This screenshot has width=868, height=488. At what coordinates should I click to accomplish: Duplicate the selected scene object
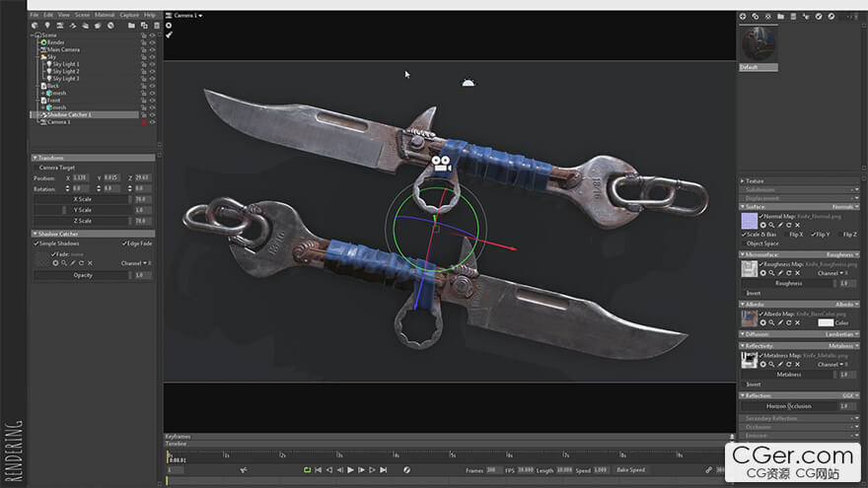[x=144, y=26]
